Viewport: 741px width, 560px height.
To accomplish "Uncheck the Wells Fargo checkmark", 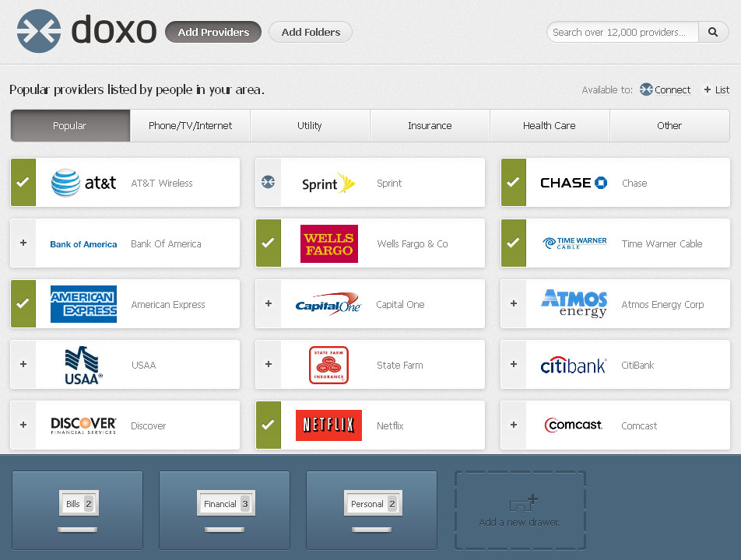I will pos(269,243).
